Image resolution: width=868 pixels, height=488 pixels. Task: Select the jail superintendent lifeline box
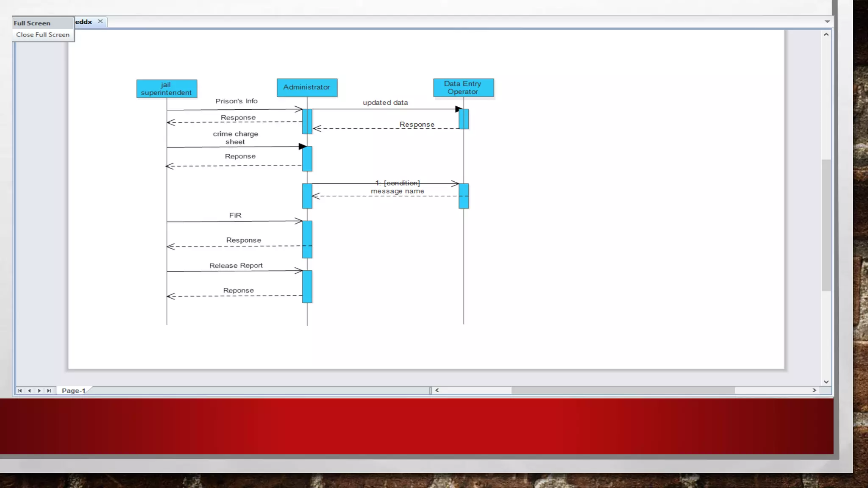pyautogui.click(x=167, y=89)
